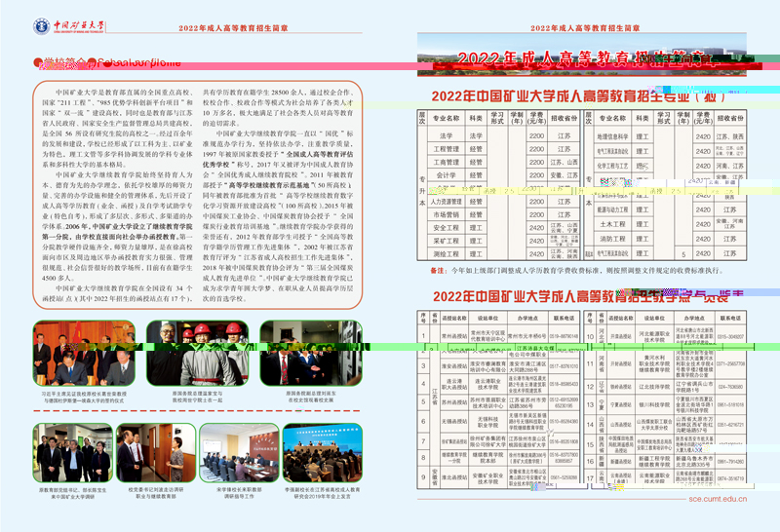Screen dimensions: 780x532
Task: Open the blue-backdrop annual meeting speech photo
Action: pos(323,453)
